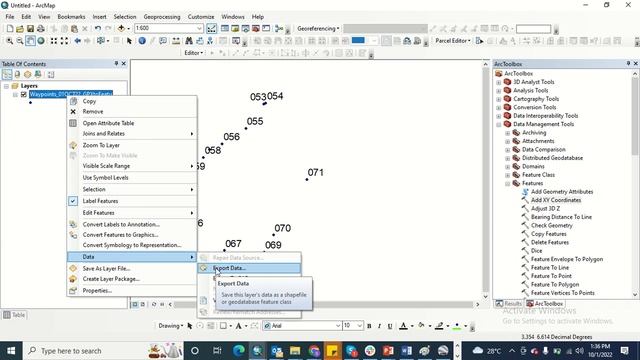This screenshot has height=360, width=640.
Task: Save the map with floppy icon
Action: pyautogui.click(x=30, y=29)
